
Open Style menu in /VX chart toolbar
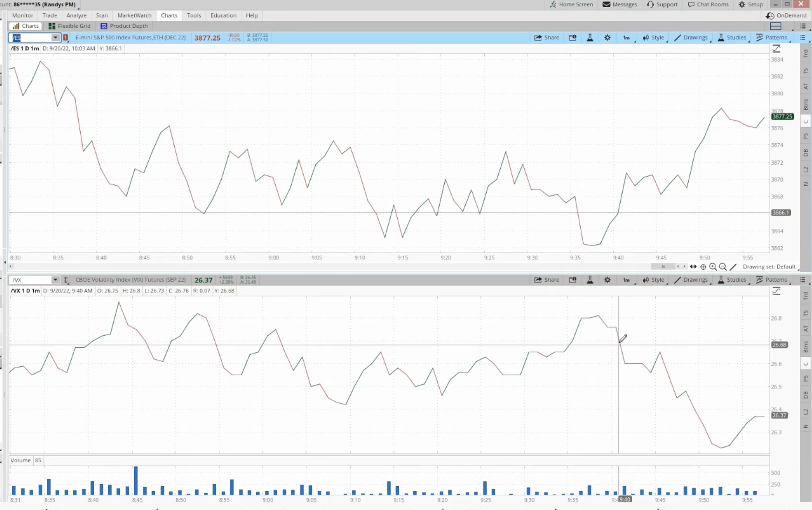[x=653, y=280]
